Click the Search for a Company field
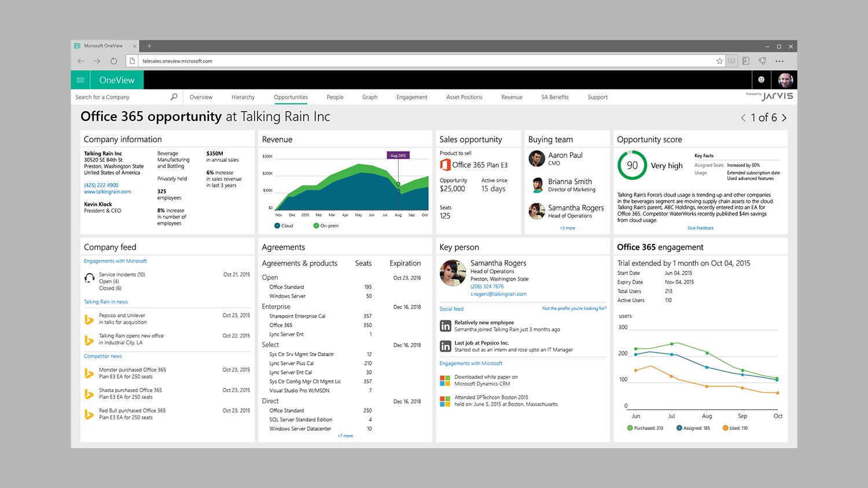 click(122, 97)
